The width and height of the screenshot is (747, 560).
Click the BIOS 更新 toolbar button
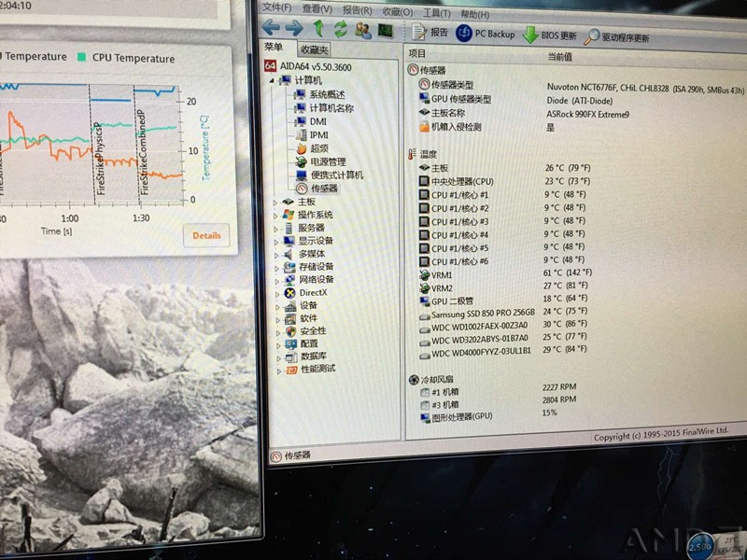(550, 35)
